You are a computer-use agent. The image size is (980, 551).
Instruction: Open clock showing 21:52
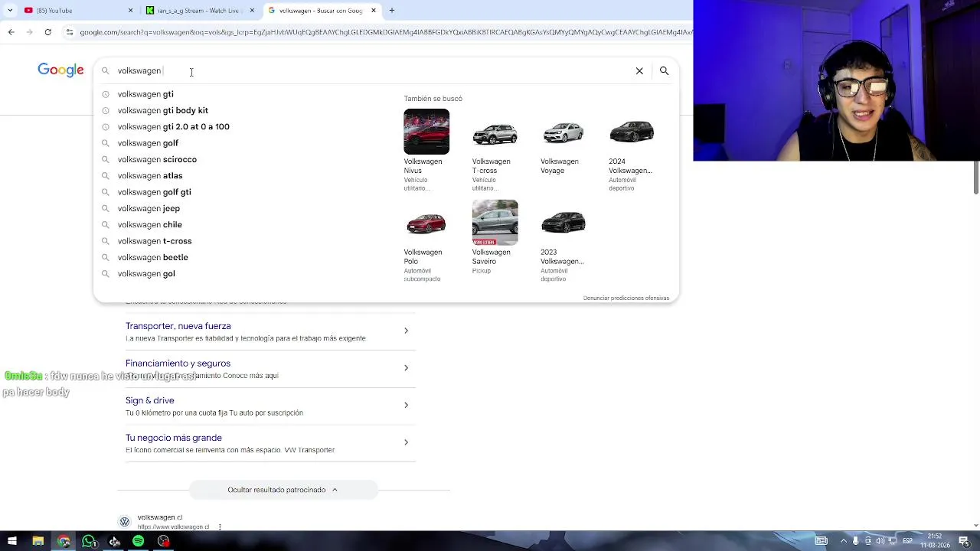pos(936,541)
